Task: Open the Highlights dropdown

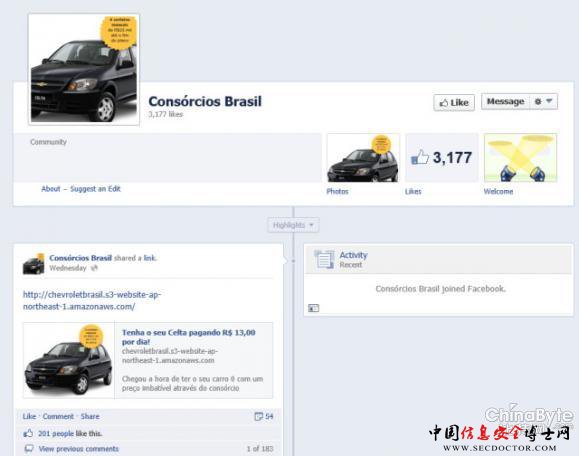Action: (293, 225)
